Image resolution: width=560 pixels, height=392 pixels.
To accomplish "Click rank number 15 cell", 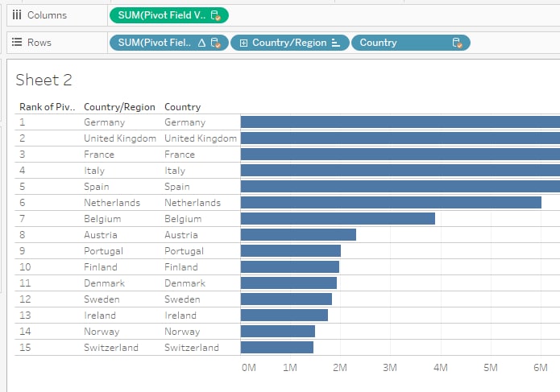I will point(25,348).
